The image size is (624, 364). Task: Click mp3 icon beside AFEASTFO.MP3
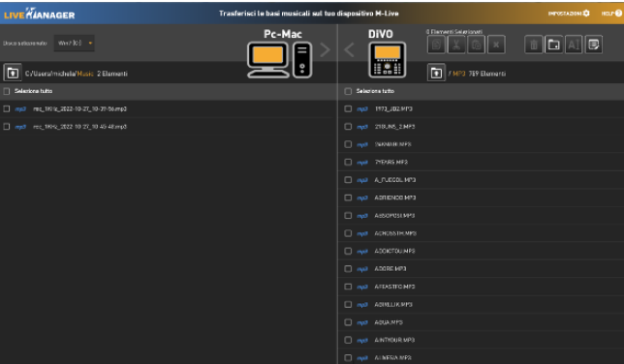tap(362, 287)
